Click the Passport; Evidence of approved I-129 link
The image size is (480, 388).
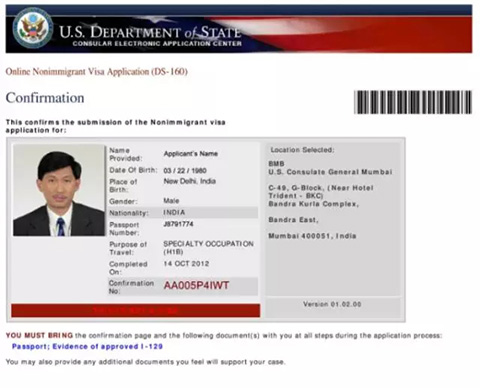tap(87, 347)
